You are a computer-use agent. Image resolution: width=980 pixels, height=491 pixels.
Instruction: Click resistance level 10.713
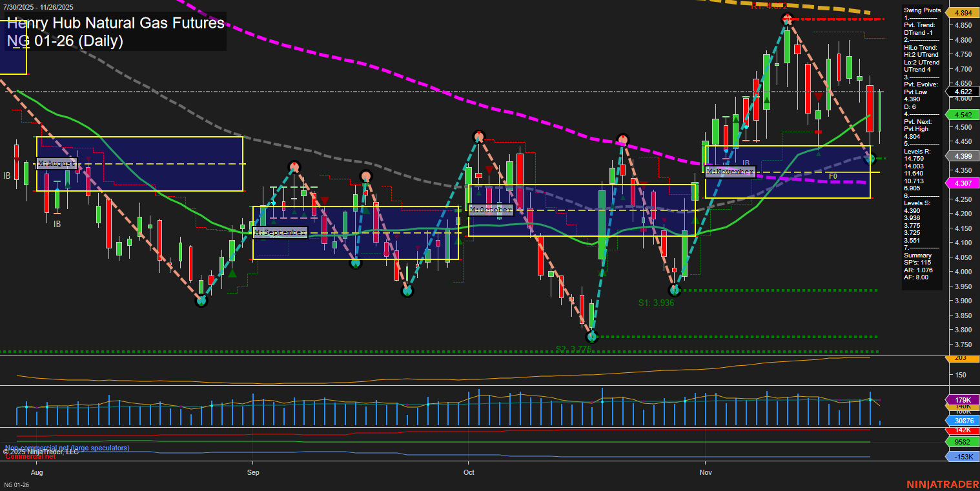pos(914,181)
